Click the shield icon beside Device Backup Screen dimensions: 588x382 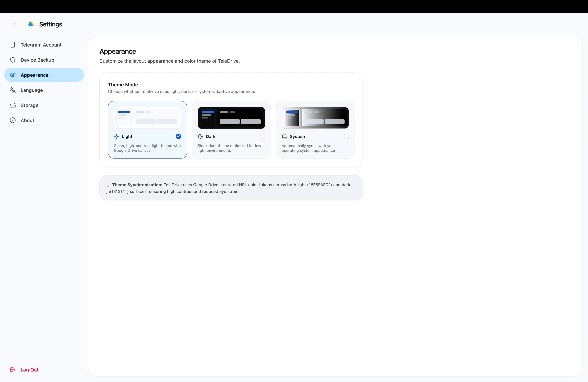click(x=13, y=60)
